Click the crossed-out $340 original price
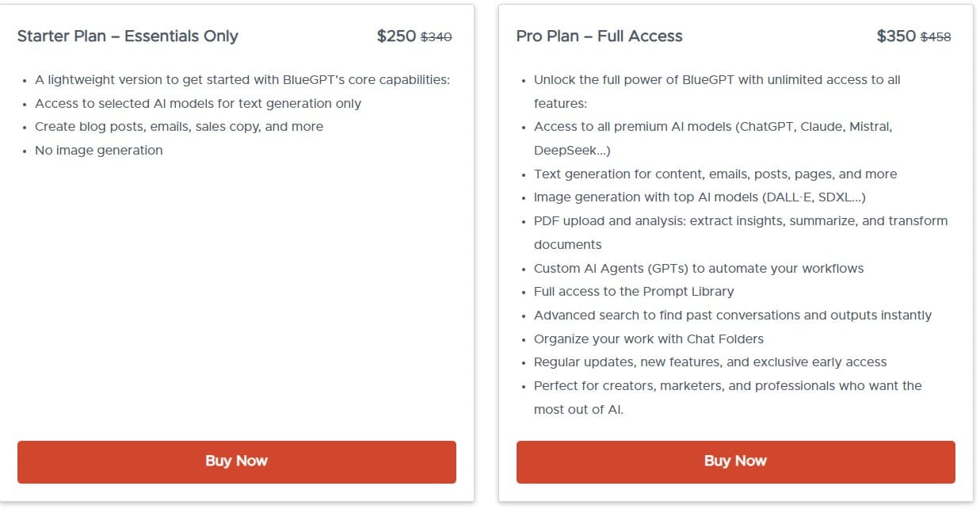Screen dimensions: 980x509 436,36
